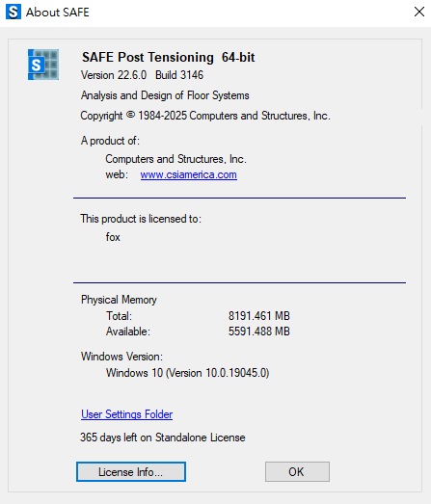Screen dimensions: 431x504
Task: Click the SAFE Post Tensioning 64-bit heading
Action: coord(168,57)
